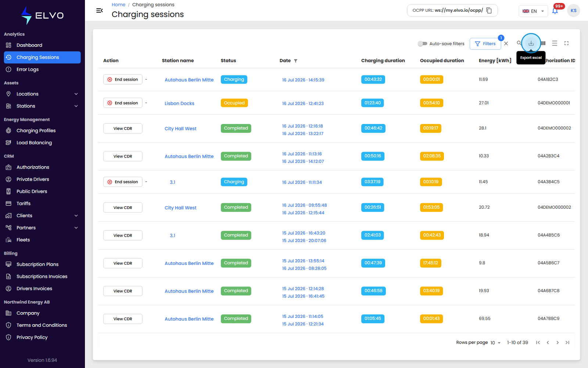This screenshot has width=588, height=368.
Task: Click the 1-10 of 39 pagination text
Action: pyautogui.click(x=517, y=343)
